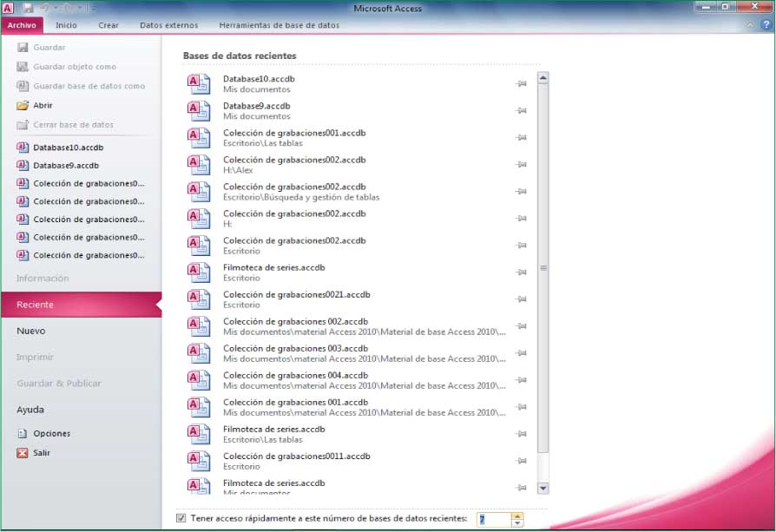Pin Colección de grabaciones0011.accdb entry
This screenshot has height=532, width=776.
(521, 461)
